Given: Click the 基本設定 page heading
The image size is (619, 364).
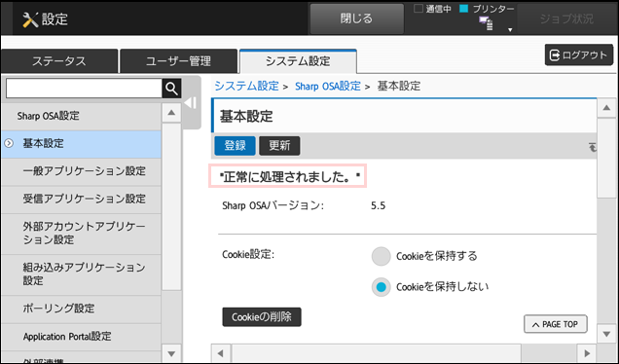Looking at the screenshot, I should click(246, 117).
